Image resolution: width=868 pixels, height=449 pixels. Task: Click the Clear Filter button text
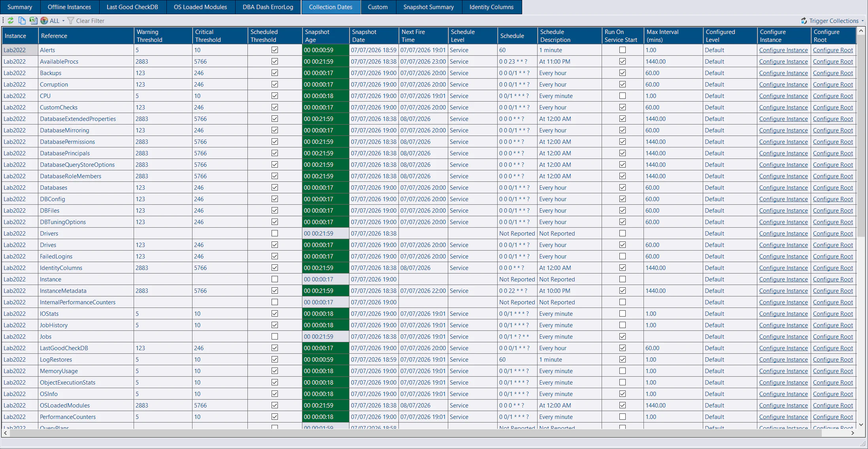pyautogui.click(x=90, y=21)
